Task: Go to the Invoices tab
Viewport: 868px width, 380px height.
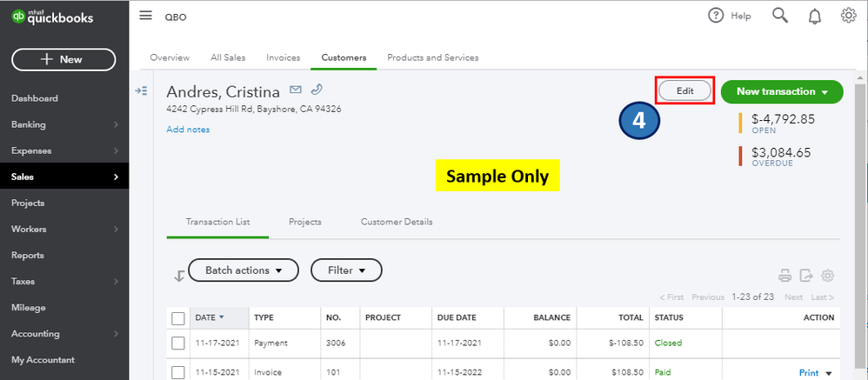Action: click(284, 57)
